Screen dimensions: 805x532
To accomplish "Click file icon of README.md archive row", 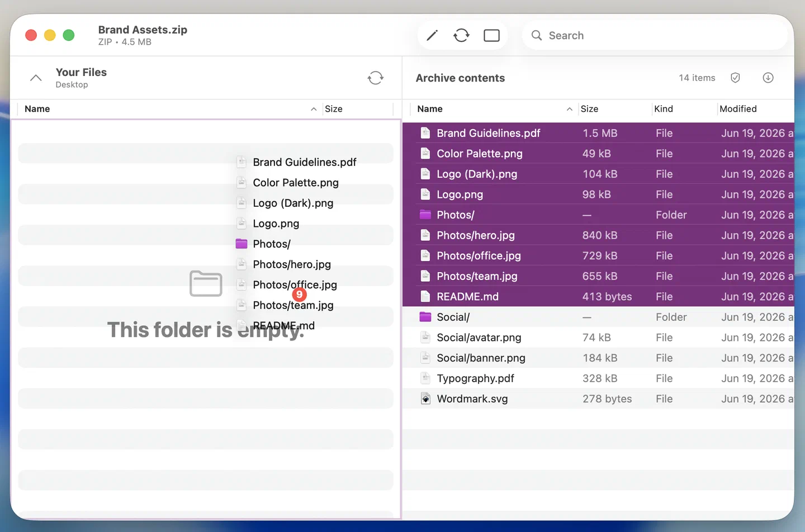I will [425, 297].
